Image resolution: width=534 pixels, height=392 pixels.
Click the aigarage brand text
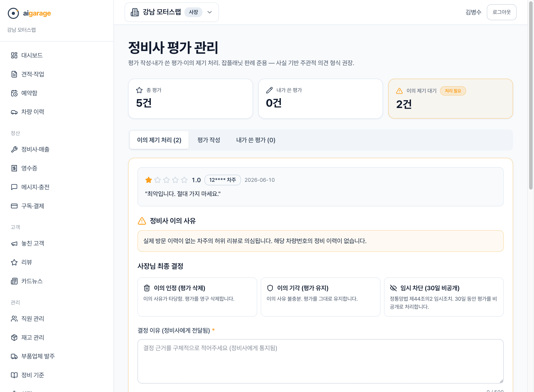(37, 13)
